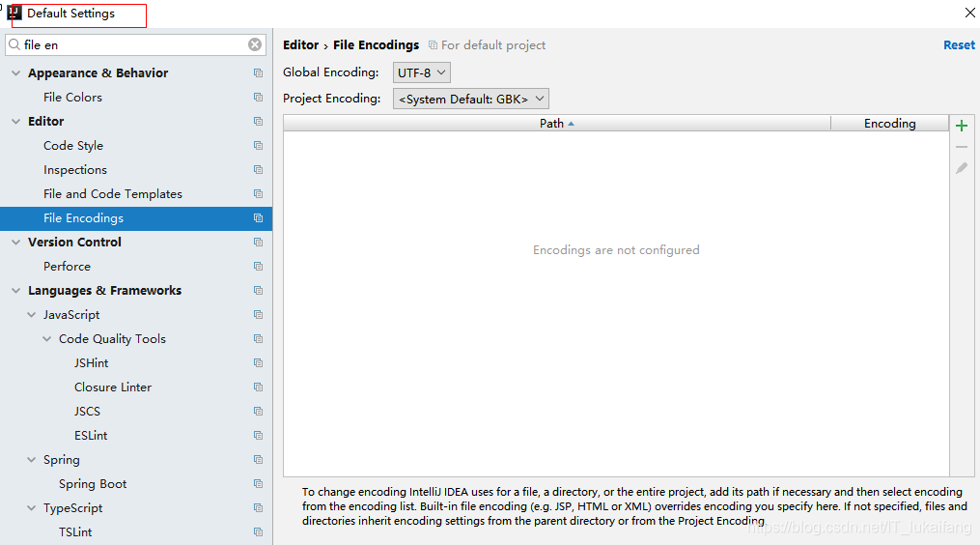The height and width of the screenshot is (545, 980).
Task: Collapse the TypeScript node arrow
Action: (x=31, y=507)
